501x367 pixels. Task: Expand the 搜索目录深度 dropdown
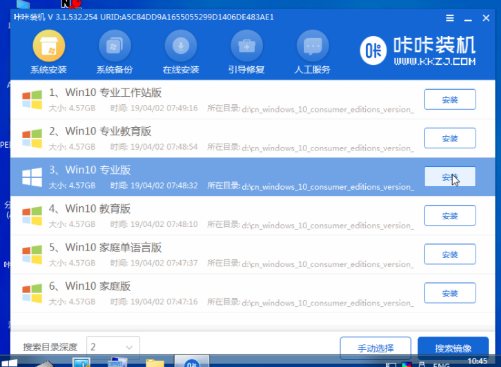tap(113, 347)
